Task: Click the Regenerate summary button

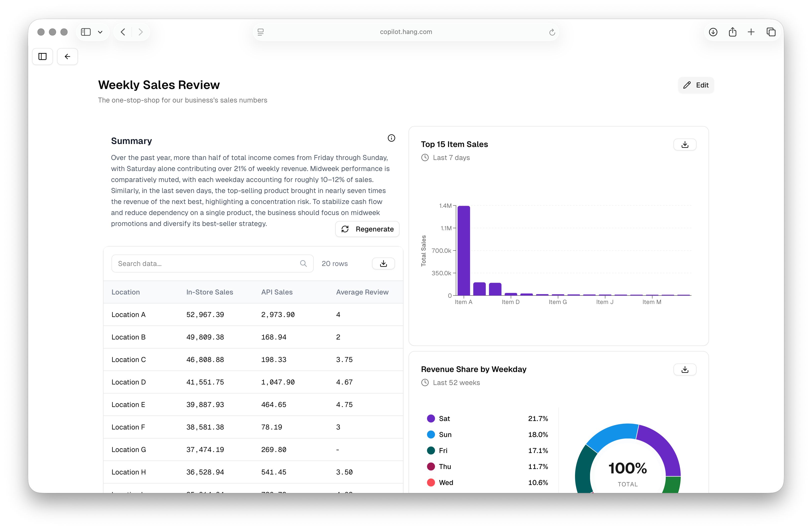Action: pos(367,229)
